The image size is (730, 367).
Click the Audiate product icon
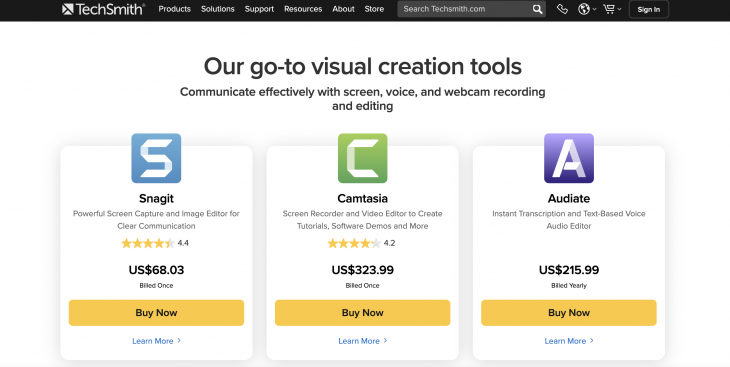pos(569,158)
